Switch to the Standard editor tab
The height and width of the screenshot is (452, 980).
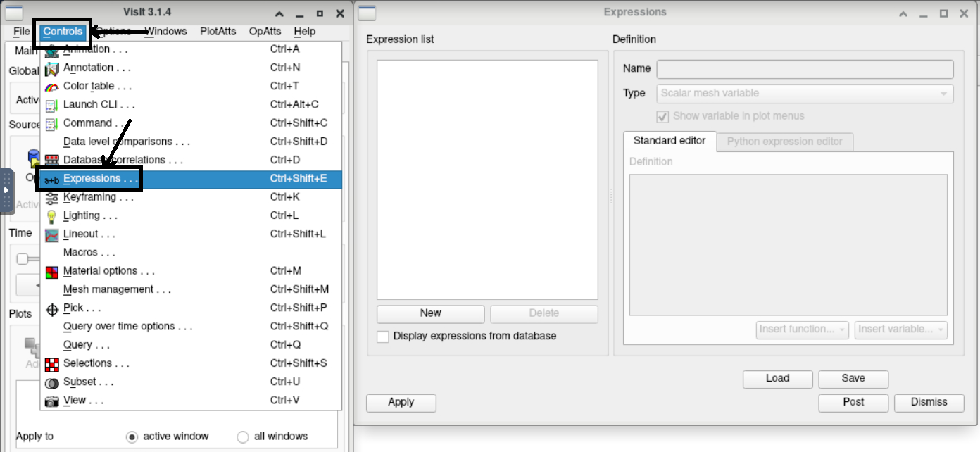coord(670,141)
